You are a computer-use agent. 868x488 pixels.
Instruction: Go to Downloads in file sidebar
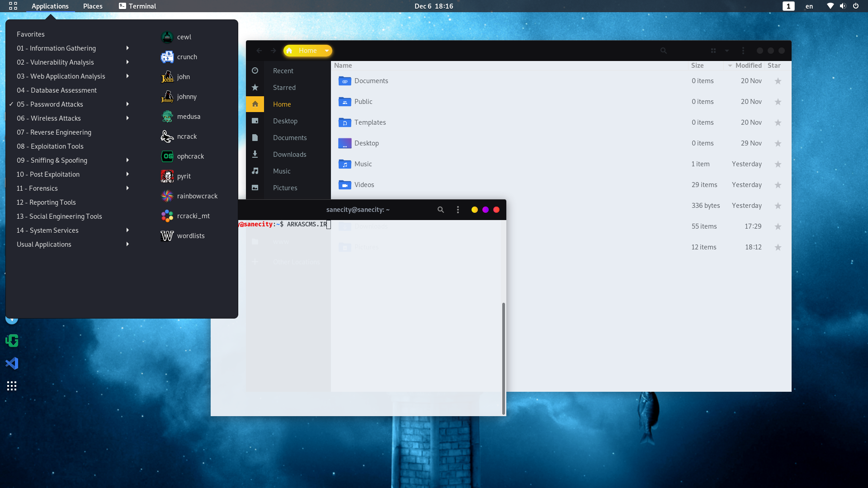(x=289, y=155)
